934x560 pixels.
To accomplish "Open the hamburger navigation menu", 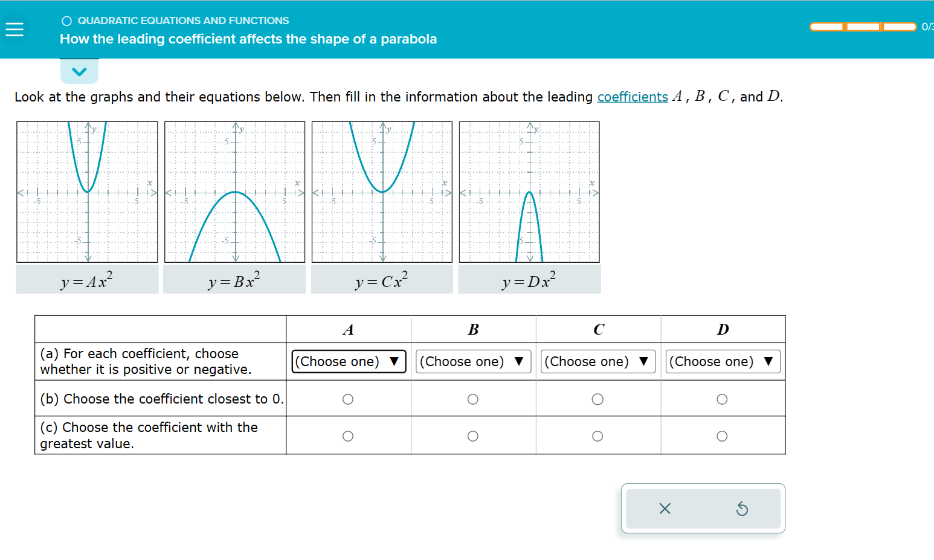I will [14, 29].
